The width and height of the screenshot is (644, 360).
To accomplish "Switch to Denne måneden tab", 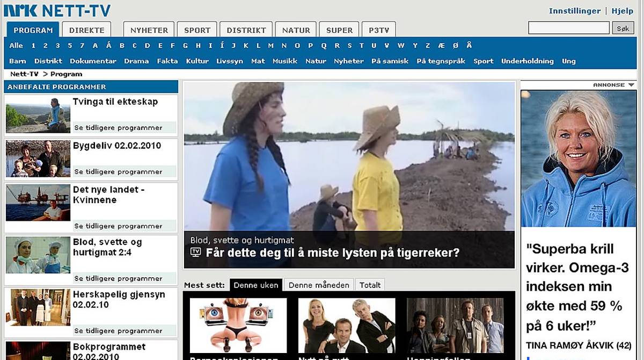I will (x=319, y=285).
